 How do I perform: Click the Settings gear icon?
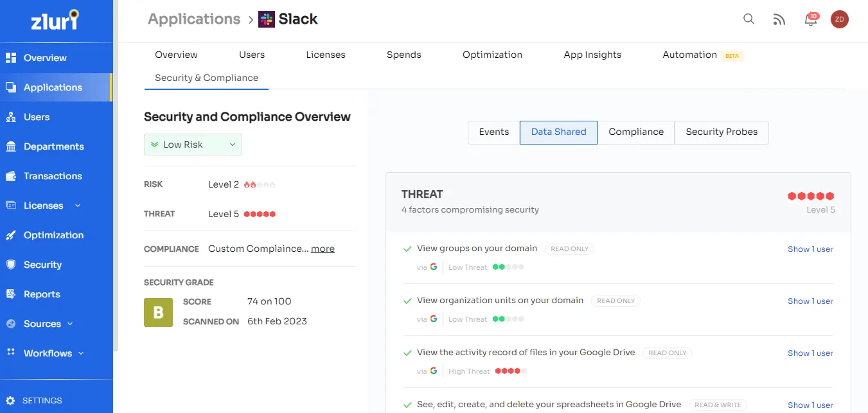click(x=10, y=401)
